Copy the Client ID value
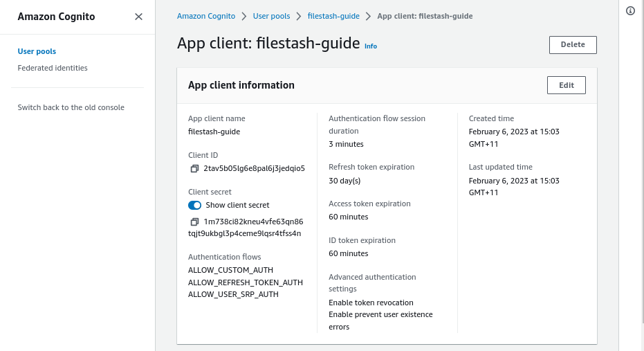Image resolution: width=644 pixels, height=351 pixels. 194,168
